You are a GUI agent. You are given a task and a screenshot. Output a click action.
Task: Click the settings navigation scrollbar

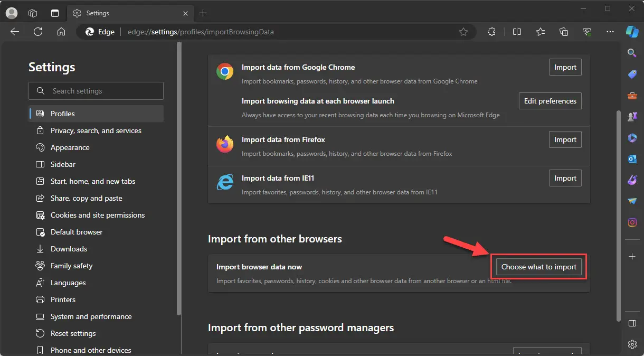click(x=179, y=180)
